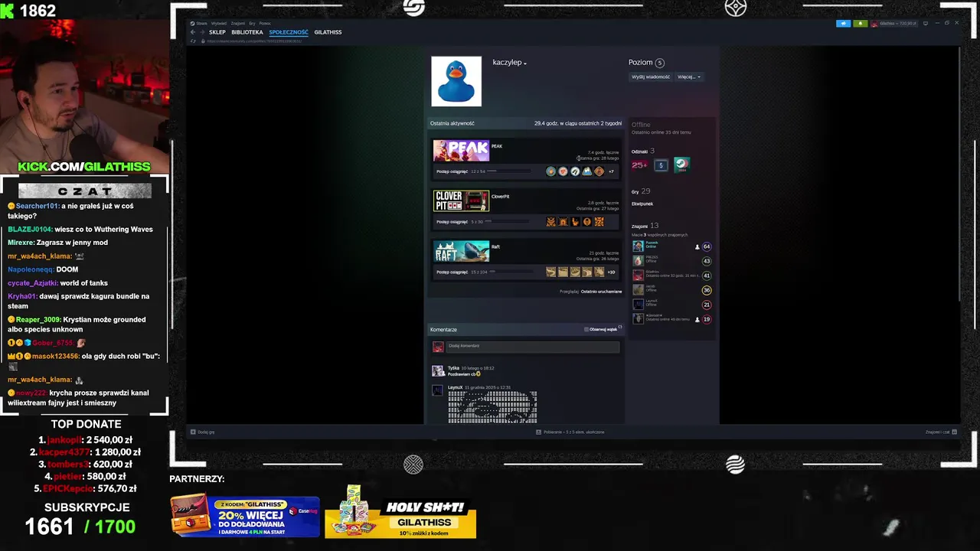The width and height of the screenshot is (980, 551).
Task: Open the Odznaki badges link
Action: [643, 152]
